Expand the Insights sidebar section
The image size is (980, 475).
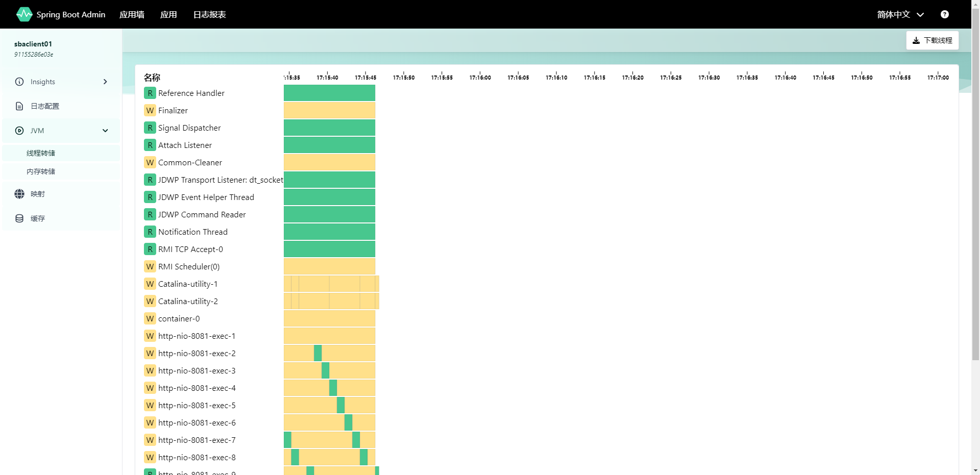click(105, 82)
